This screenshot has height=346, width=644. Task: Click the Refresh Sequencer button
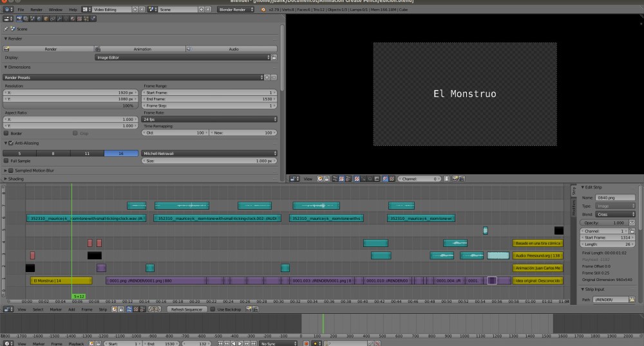186,309
